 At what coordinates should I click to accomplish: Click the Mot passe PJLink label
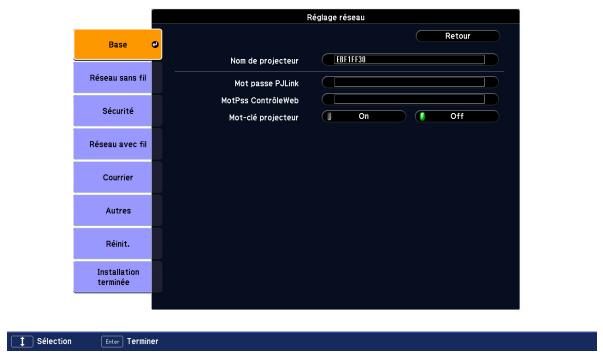point(267,83)
